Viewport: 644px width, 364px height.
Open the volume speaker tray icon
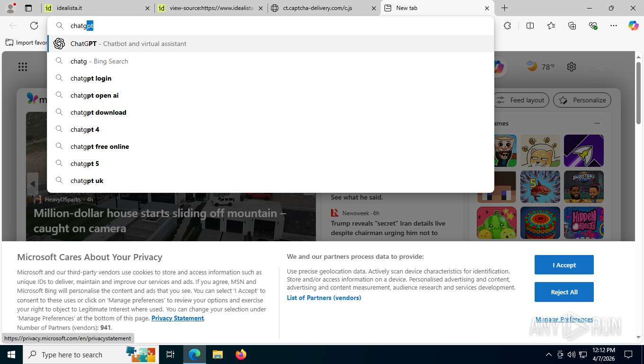coord(572,355)
